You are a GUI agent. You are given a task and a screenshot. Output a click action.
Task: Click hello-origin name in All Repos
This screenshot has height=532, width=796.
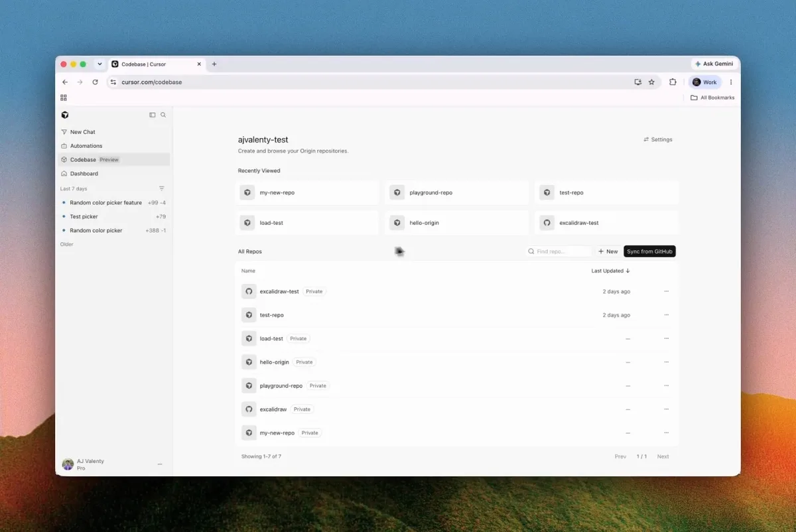click(275, 362)
